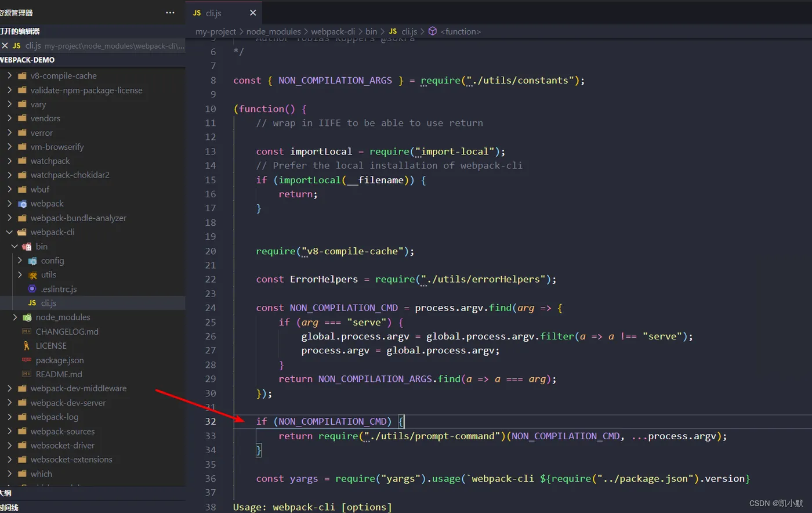Click the bin folder icon
The image size is (812, 513).
pyautogui.click(x=27, y=246)
